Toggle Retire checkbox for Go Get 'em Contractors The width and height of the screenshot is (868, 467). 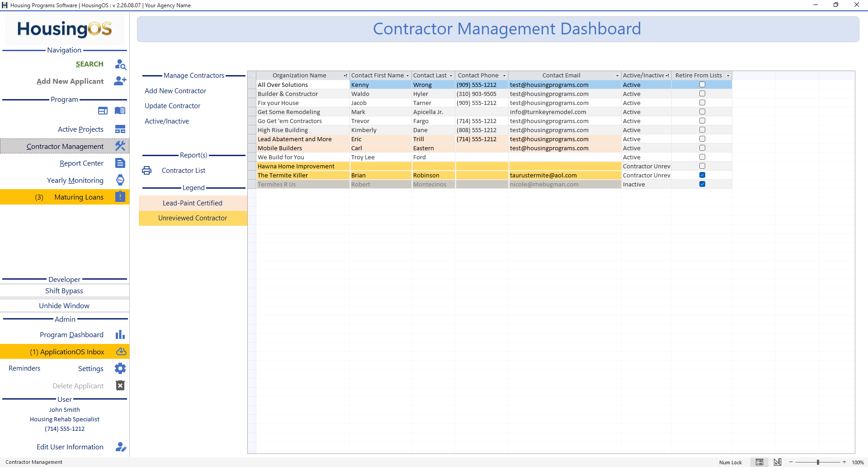702,121
